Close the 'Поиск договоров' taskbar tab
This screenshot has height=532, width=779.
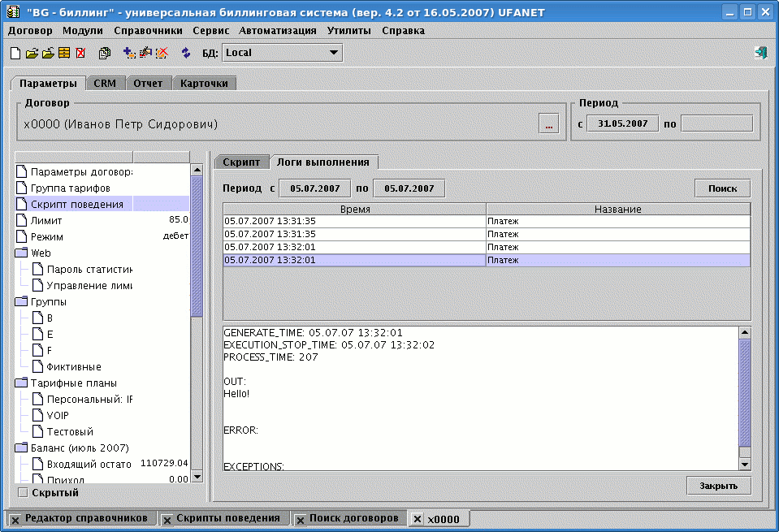(x=300, y=519)
